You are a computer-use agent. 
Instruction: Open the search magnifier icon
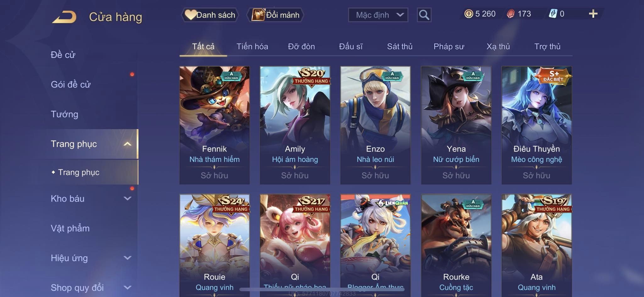click(x=424, y=15)
